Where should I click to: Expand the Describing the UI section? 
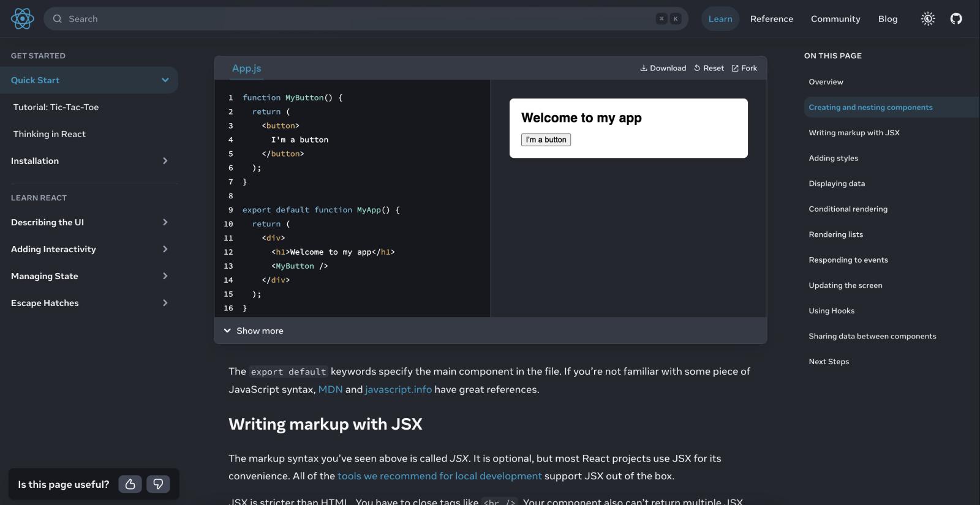tap(165, 222)
